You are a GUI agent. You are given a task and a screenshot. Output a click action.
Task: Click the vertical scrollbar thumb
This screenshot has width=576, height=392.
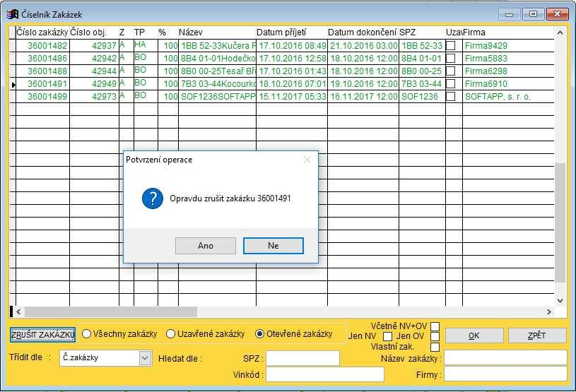point(560,222)
